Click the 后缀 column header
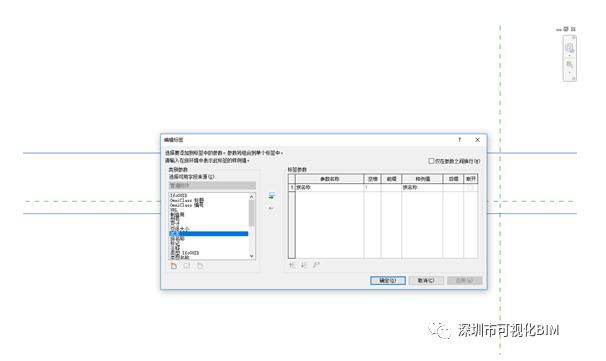Screen dimensions: 606x361 [x=453, y=179]
